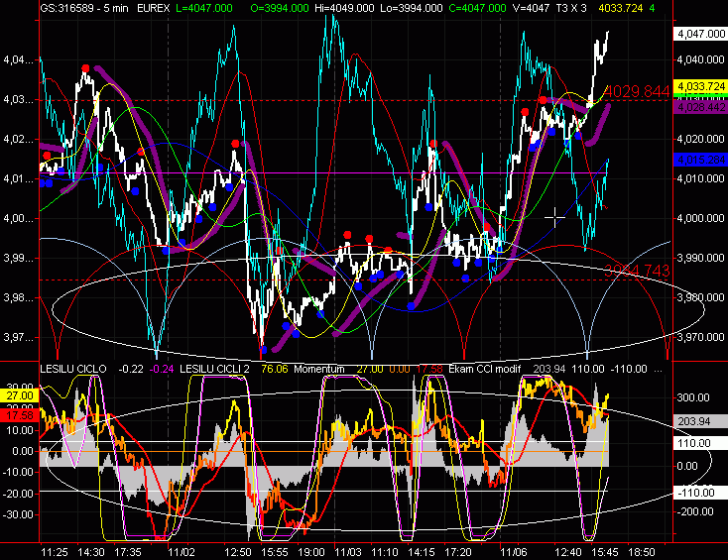Viewport: 728px width, 560px height.
Task: Click the 11/03 date label on time axis
Action: [x=348, y=553]
